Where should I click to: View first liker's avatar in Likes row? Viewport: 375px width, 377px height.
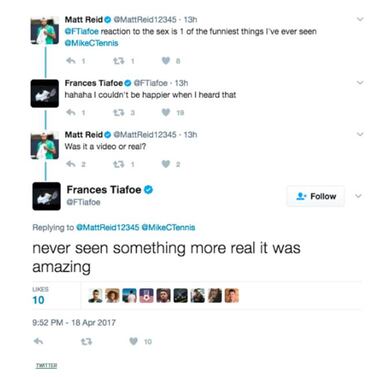(95, 296)
